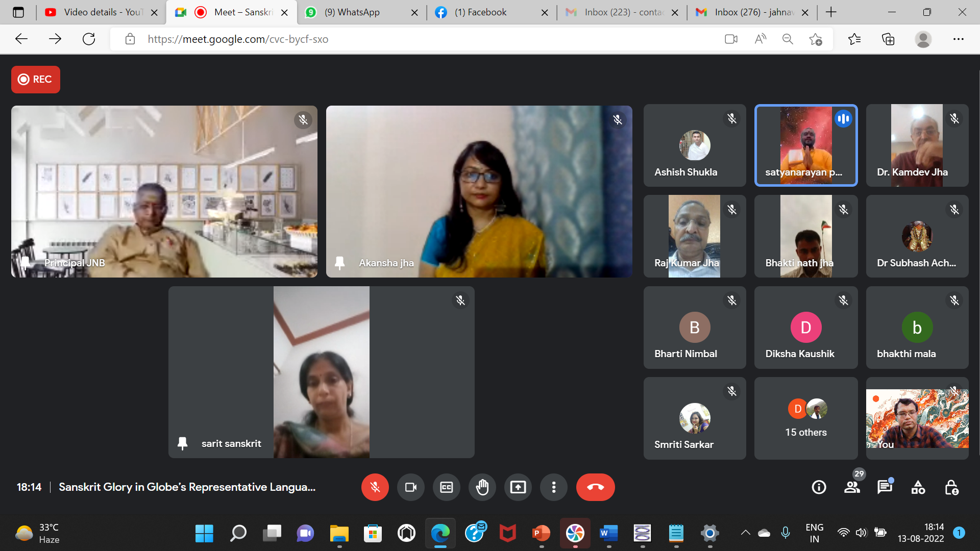Unmute microphone with red mic button
The height and width of the screenshot is (551, 980).
(375, 487)
